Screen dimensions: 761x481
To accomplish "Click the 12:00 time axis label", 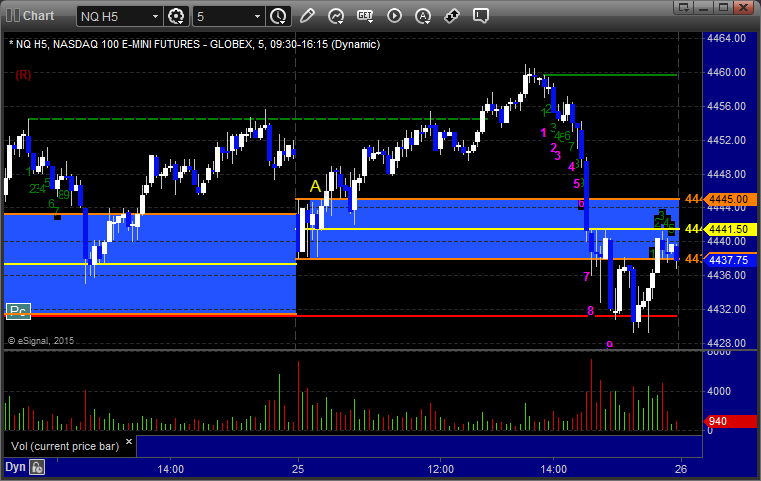I will pos(441,469).
